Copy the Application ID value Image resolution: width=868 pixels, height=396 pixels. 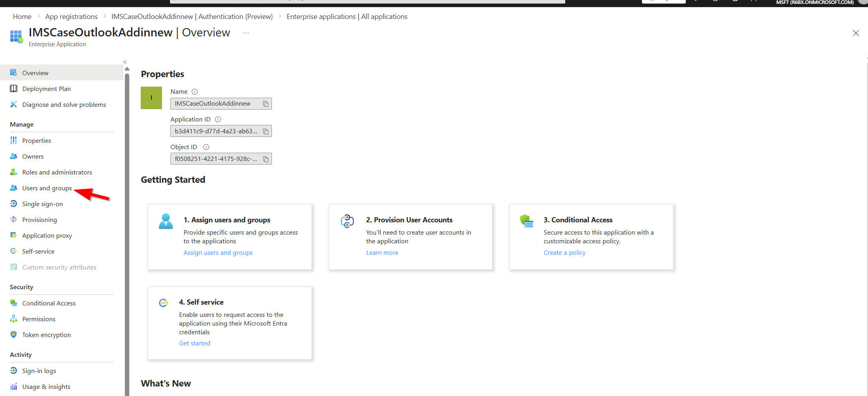(266, 131)
